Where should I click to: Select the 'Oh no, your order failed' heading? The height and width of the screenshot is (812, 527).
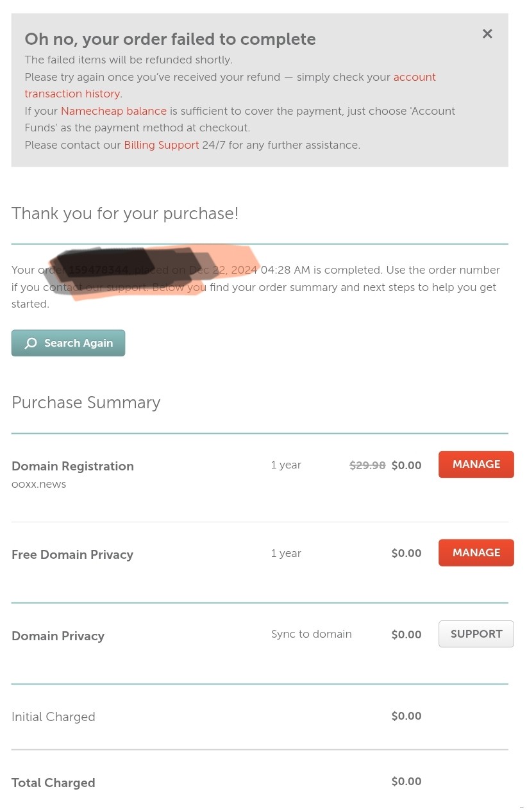(x=170, y=40)
